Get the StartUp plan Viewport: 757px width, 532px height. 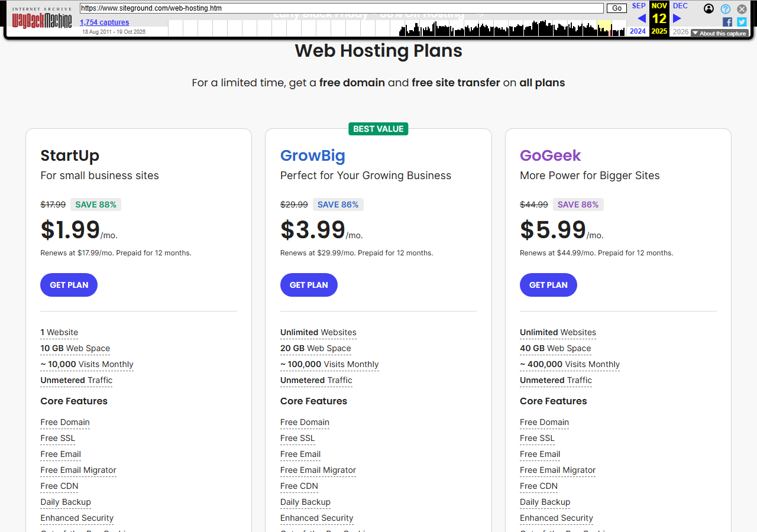69,285
